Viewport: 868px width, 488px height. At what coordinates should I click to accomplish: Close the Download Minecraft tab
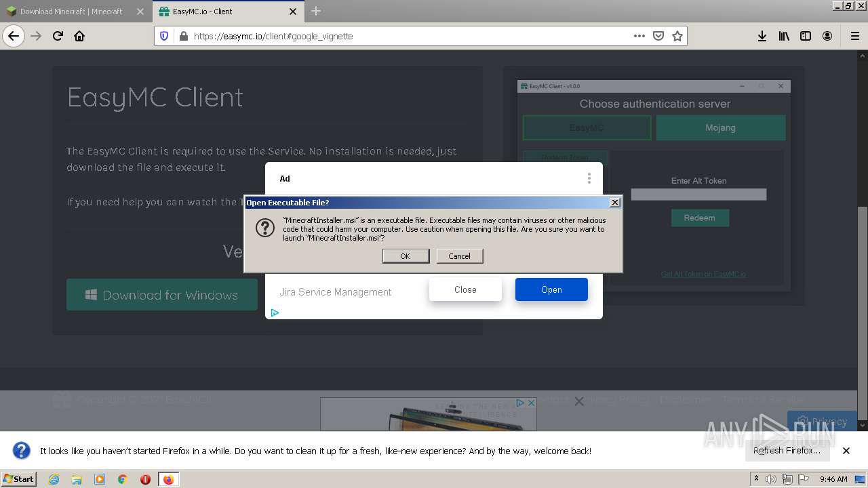140,12
